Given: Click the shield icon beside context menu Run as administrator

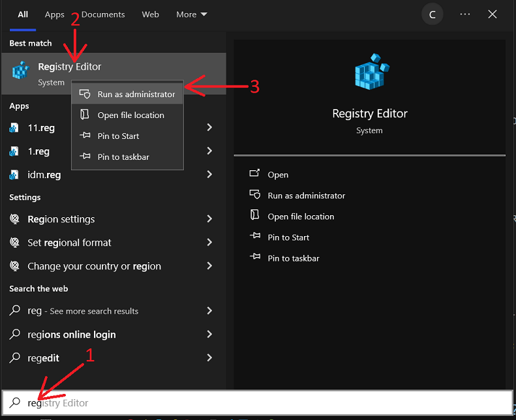Looking at the screenshot, I should pyautogui.click(x=85, y=94).
